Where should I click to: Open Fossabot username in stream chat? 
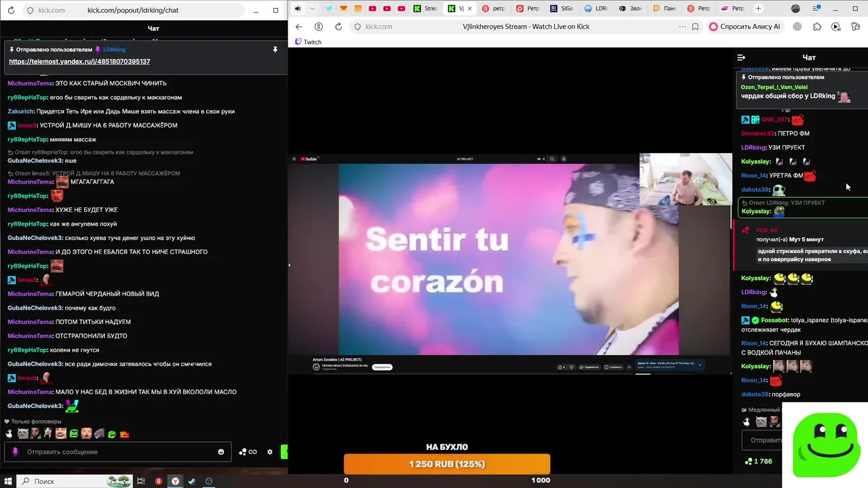pos(774,320)
